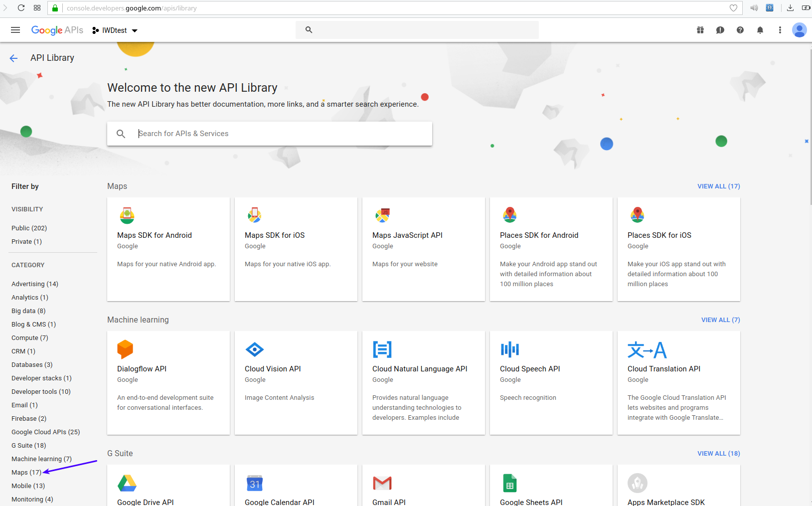The width and height of the screenshot is (812, 506).
Task: Select the Mobile (13) category
Action: coord(28,486)
